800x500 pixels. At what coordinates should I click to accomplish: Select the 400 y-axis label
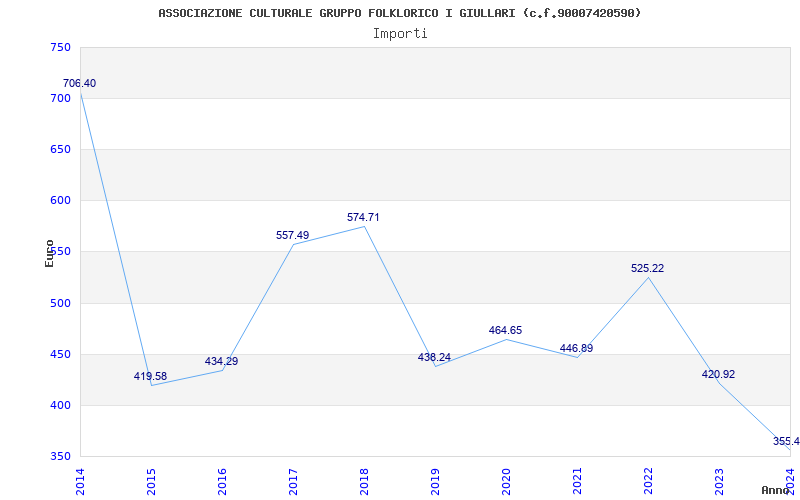(60, 406)
